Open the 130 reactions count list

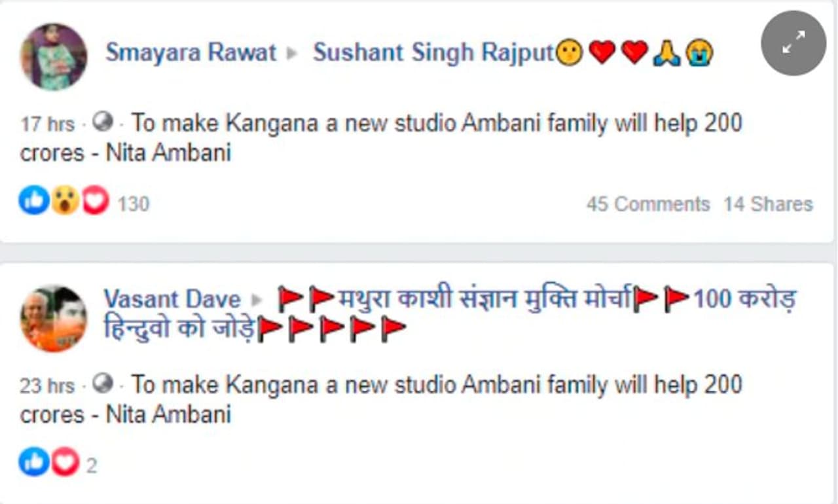[134, 204]
